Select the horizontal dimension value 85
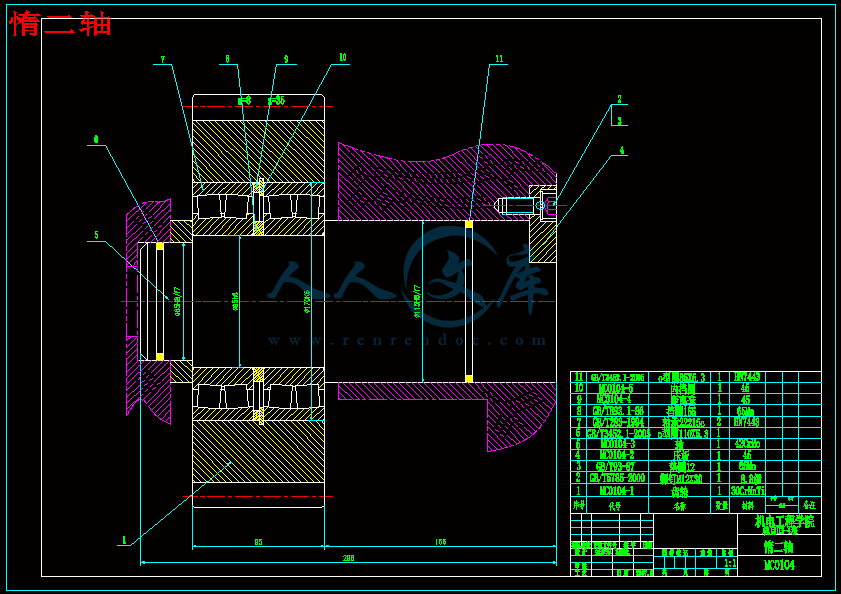Screen dimensions: 841x594 pos(259,542)
